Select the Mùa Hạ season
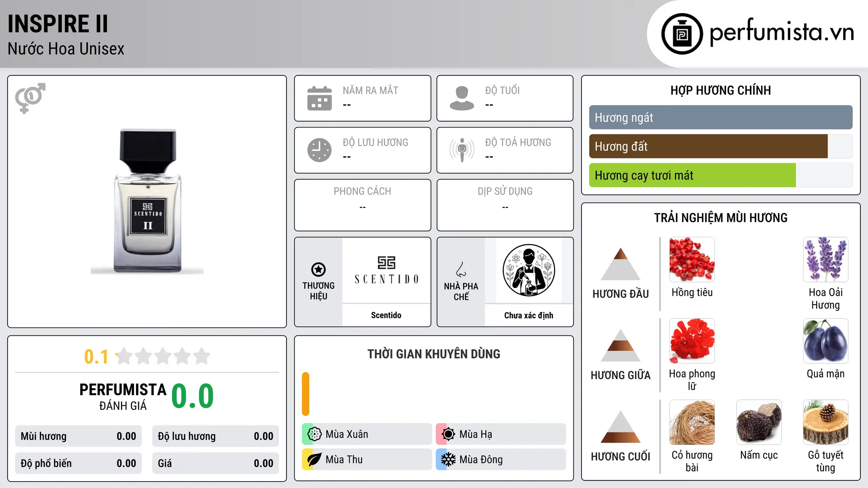The image size is (868, 488). (x=501, y=434)
